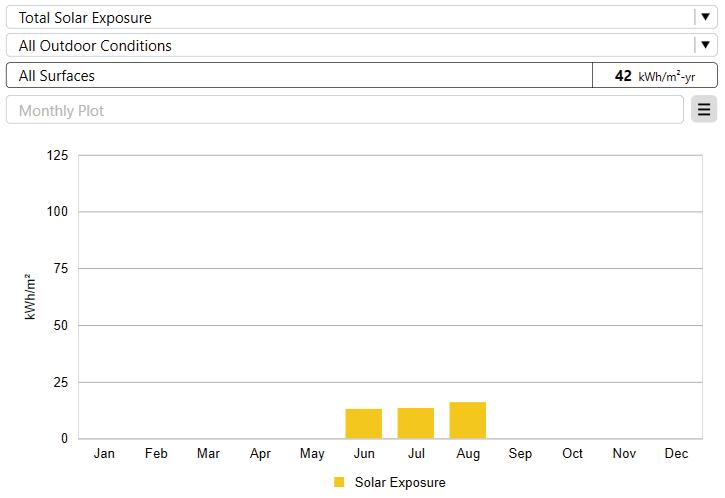Click the Total Solar Exposure text
The width and height of the screenshot is (725, 498).
[x=85, y=17]
